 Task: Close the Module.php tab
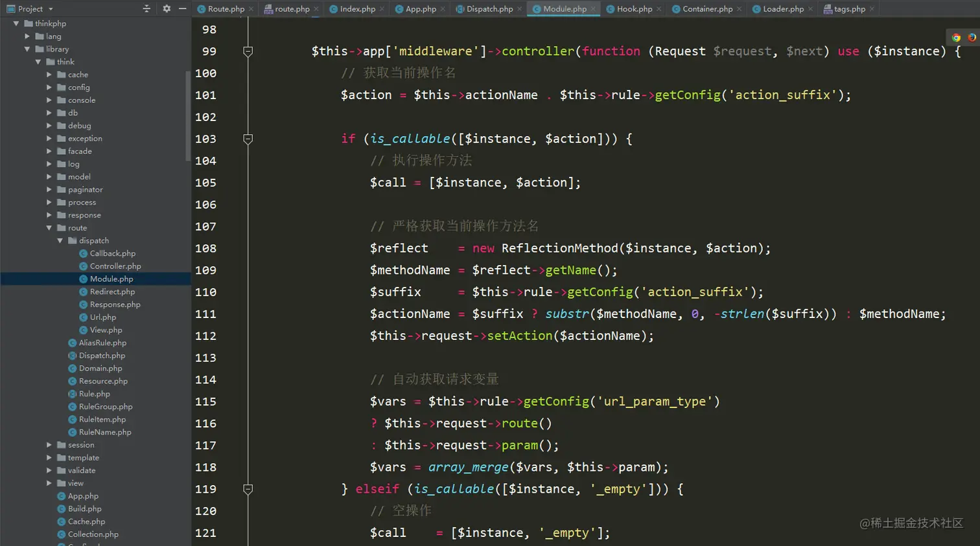(x=593, y=9)
